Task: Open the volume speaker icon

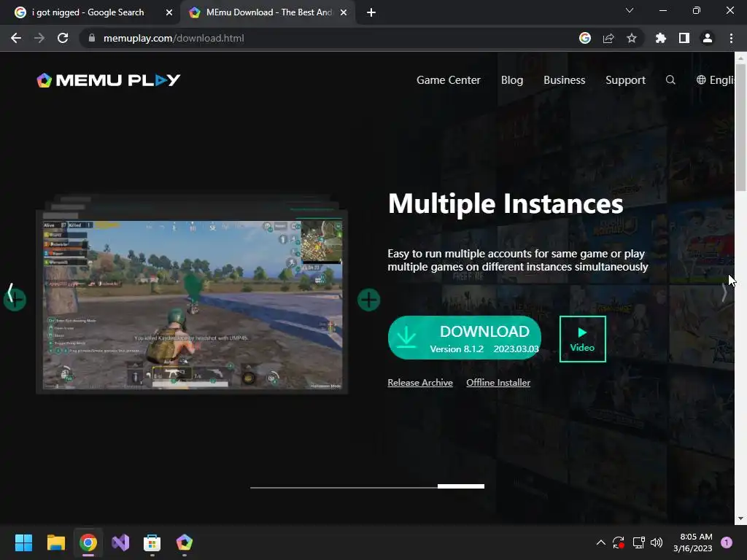Action: [657, 542]
